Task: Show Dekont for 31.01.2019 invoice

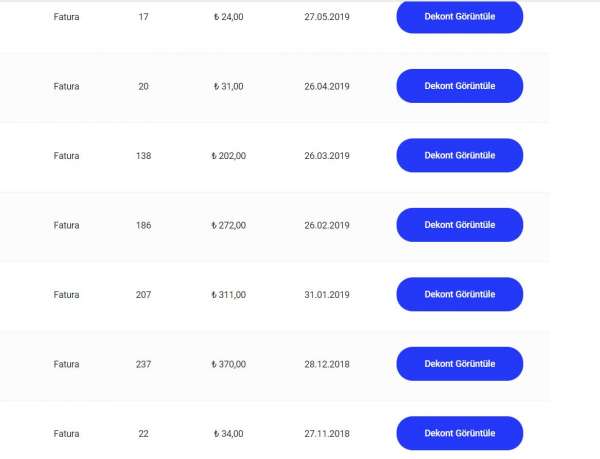Action: pyautogui.click(x=460, y=295)
